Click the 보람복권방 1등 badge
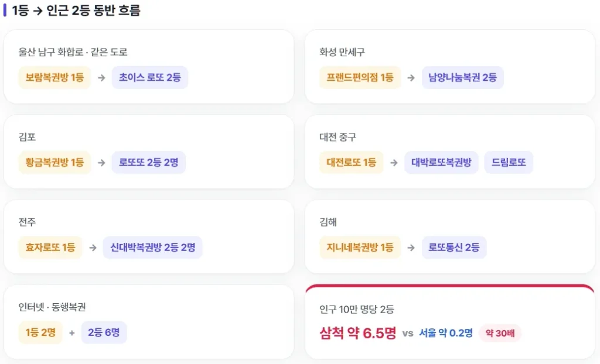This screenshot has width=600, height=364. [x=54, y=78]
